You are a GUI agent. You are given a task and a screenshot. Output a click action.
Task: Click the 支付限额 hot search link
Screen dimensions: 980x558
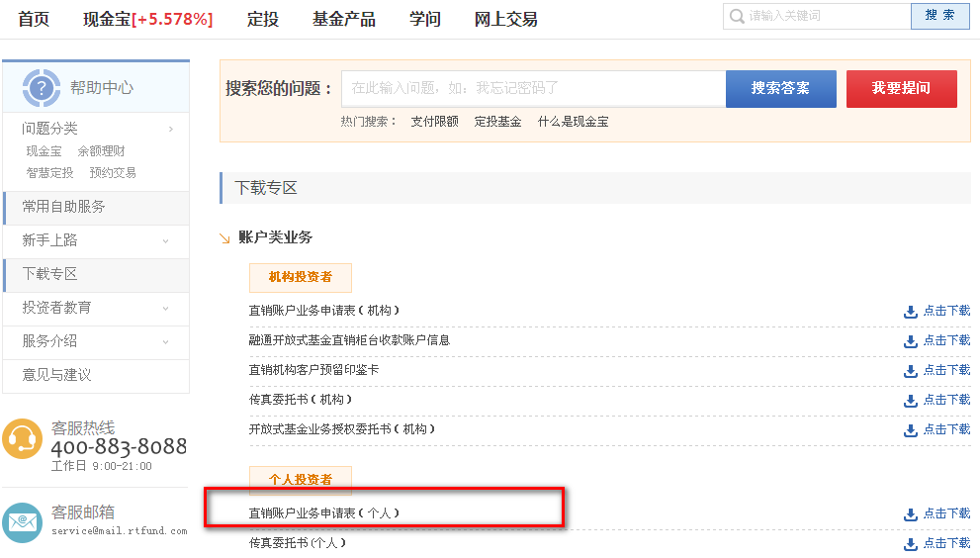pyautogui.click(x=434, y=122)
